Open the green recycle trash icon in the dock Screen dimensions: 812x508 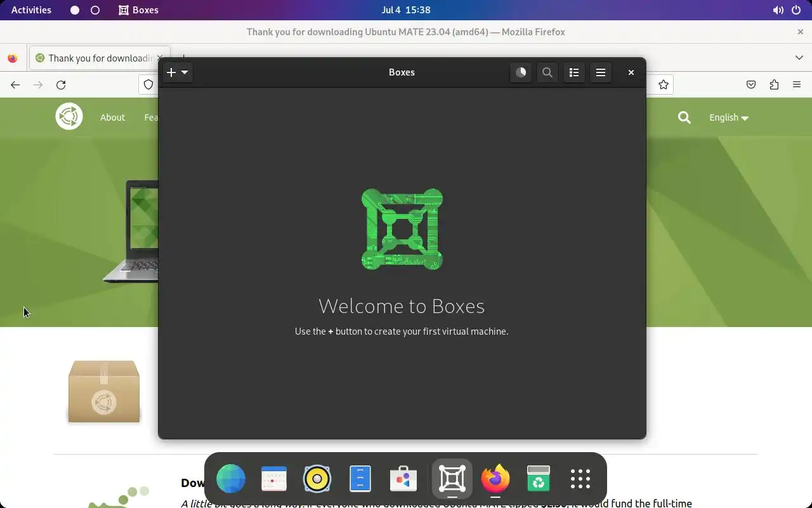pyautogui.click(x=539, y=479)
